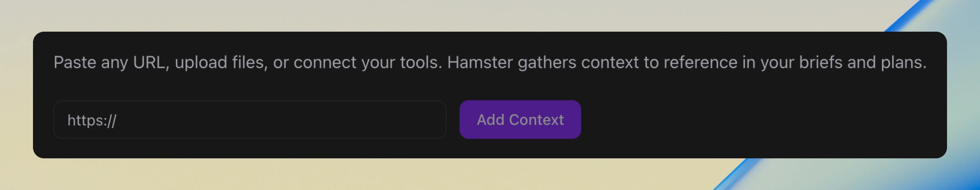Submit the URL using Add Context
The width and height of the screenshot is (980, 190).
[x=520, y=119]
